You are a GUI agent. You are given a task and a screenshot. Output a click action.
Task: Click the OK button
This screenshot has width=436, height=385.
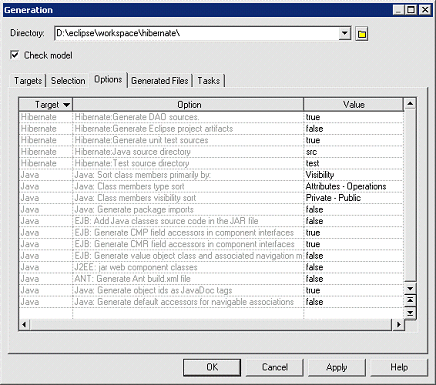point(212,367)
